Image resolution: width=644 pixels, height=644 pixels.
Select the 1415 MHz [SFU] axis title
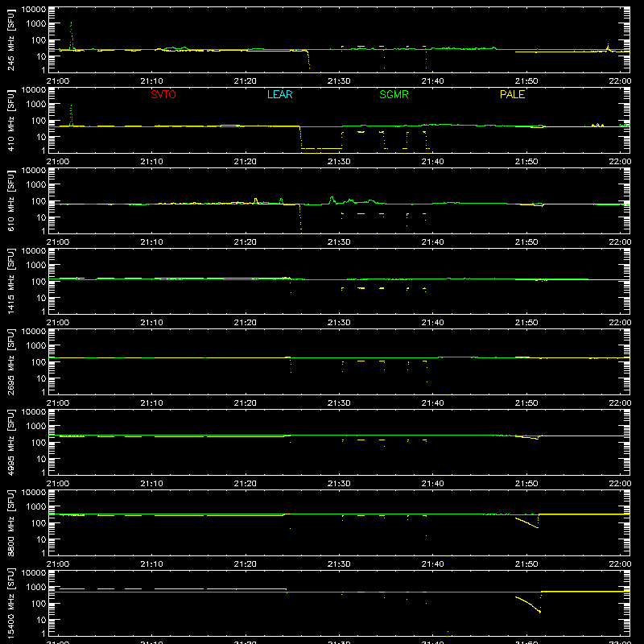11,282
